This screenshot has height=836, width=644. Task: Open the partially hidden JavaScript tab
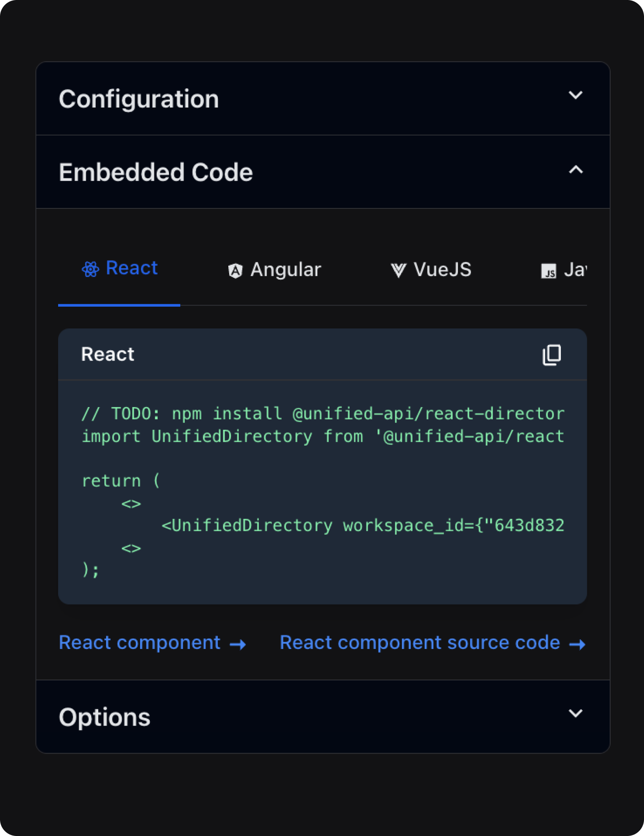pyautogui.click(x=575, y=270)
